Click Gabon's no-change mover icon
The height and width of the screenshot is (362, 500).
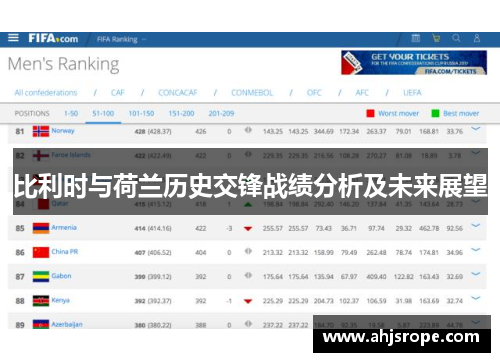click(x=248, y=275)
